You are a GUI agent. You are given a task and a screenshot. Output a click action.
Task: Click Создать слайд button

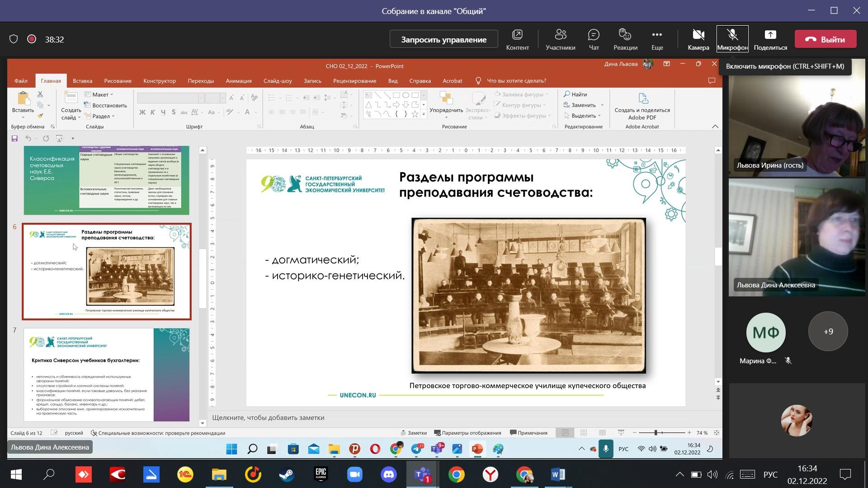[x=71, y=106]
